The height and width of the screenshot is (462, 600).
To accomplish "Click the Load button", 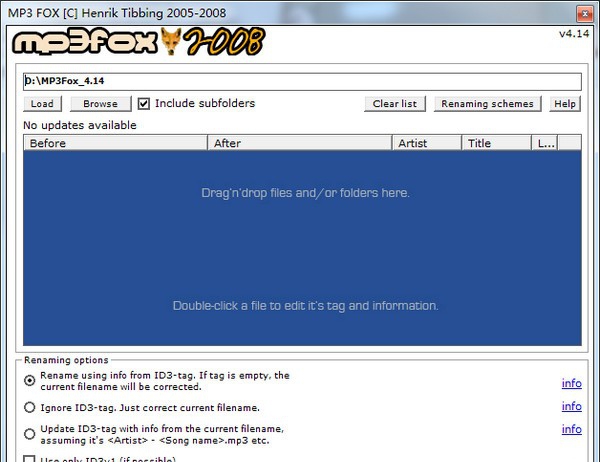I will [x=42, y=104].
